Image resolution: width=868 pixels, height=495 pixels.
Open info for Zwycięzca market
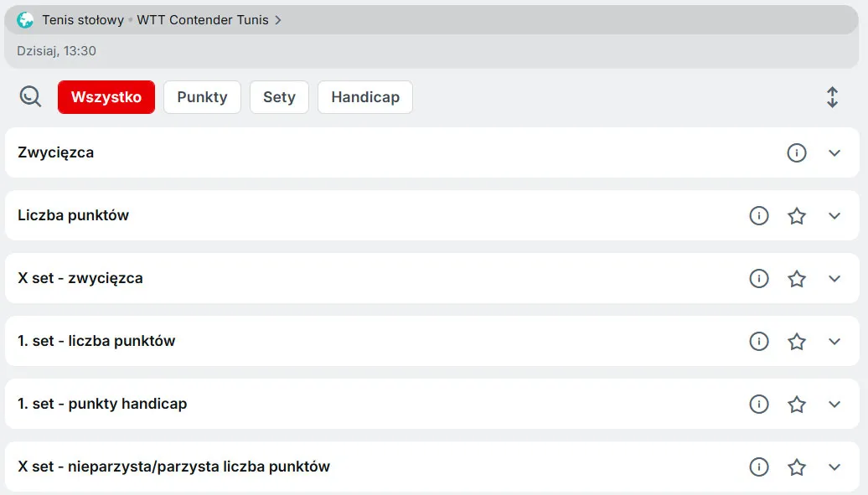[797, 152]
